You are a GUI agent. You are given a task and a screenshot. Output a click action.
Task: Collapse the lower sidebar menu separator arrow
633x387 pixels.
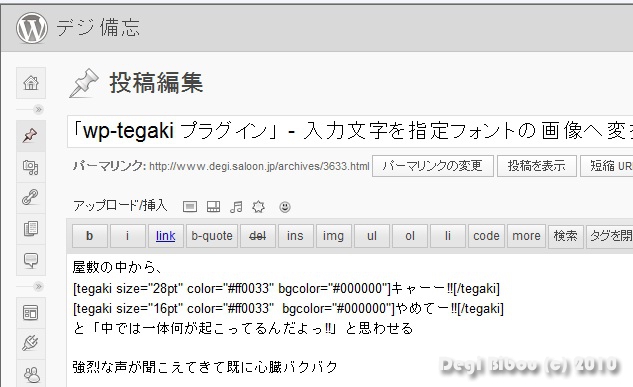[x=38, y=287]
